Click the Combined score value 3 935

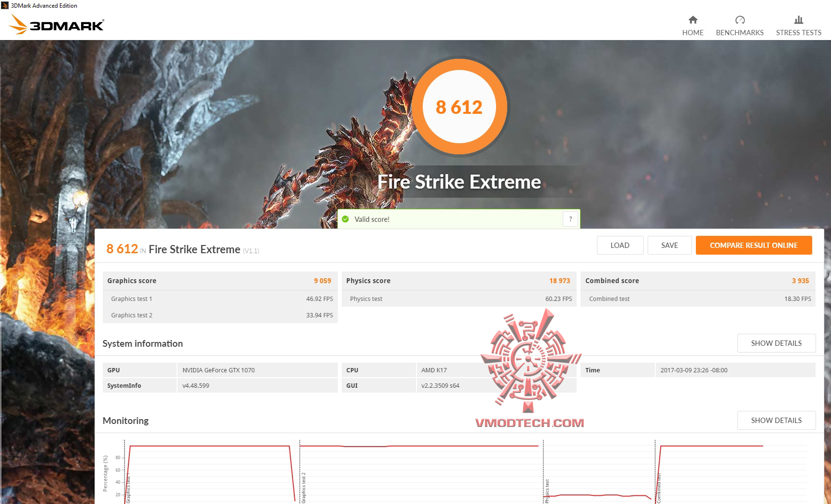pyautogui.click(x=800, y=281)
